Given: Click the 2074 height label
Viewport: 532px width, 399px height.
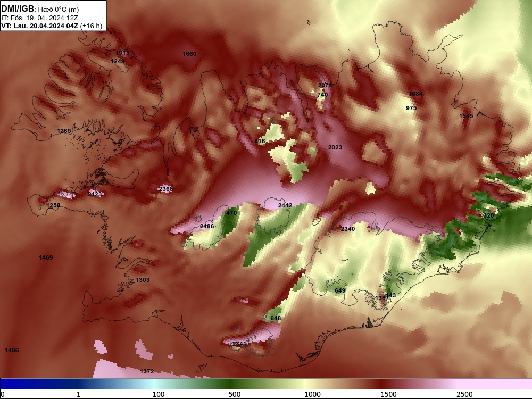Looking at the screenshot, I should coord(325,85).
